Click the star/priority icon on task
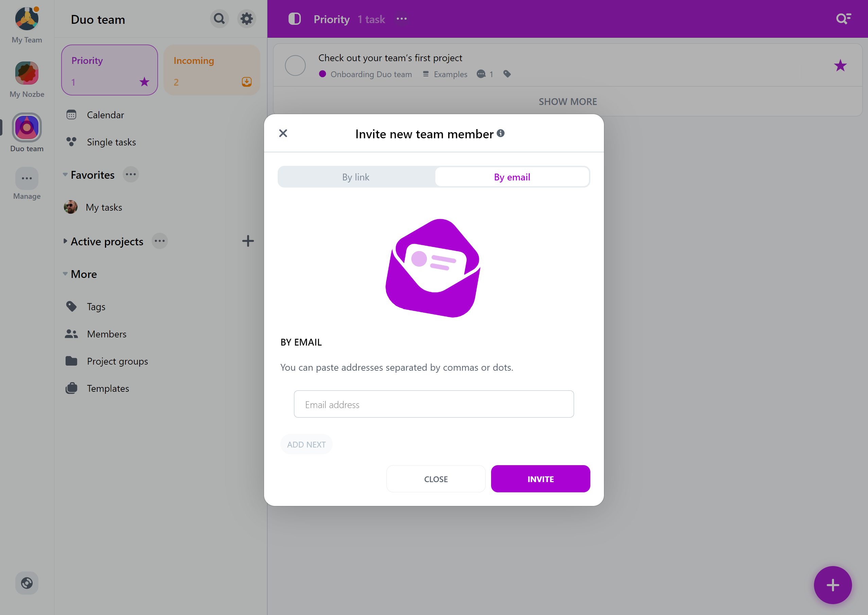 pyautogui.click(x=840, y=65)
